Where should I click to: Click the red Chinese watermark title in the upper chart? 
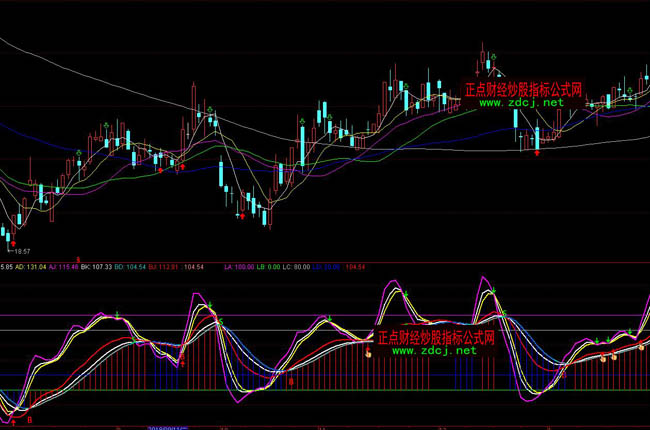523,89
